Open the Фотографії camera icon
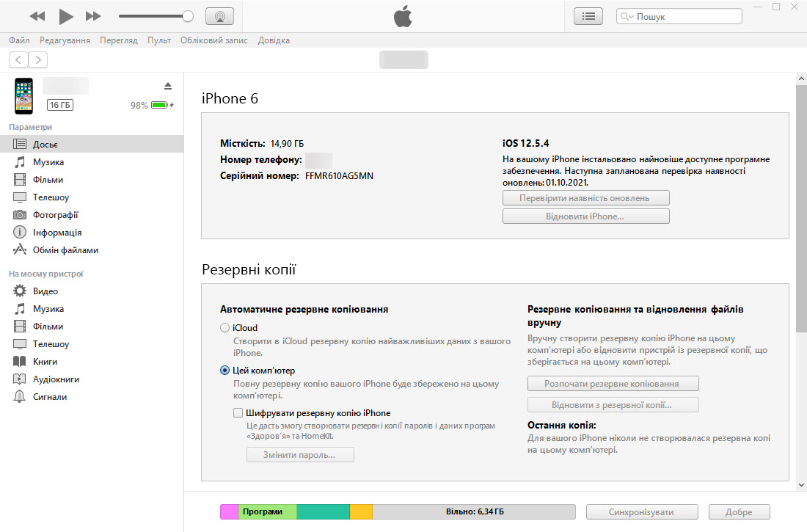The image size is (807, 532). 20,215
